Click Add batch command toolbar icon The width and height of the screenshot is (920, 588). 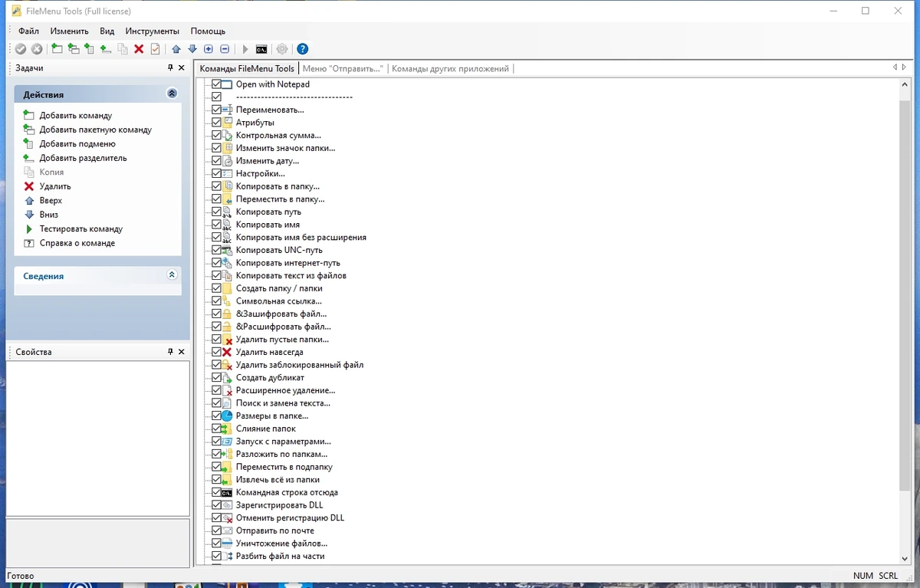[x=74, y=49]
